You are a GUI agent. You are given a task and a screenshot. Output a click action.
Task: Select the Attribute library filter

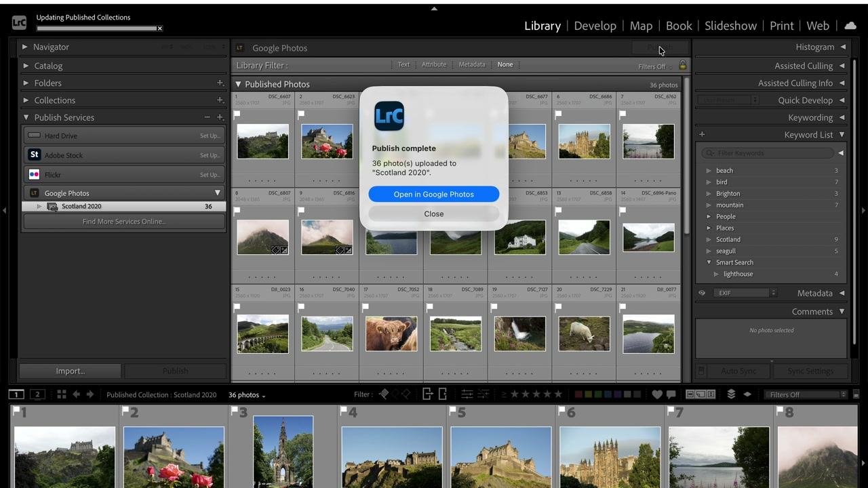pos(434,64)
